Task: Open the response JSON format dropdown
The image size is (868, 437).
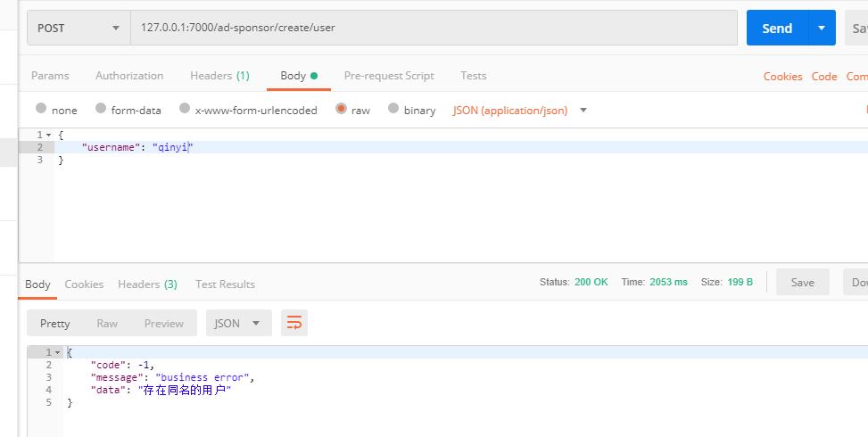Action: point(238,323)
